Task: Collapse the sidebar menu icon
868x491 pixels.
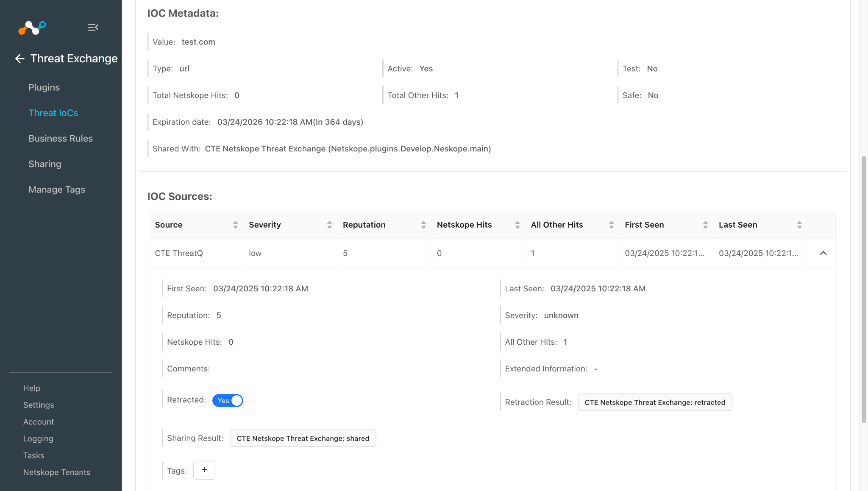Action: [x=93, y=28]
